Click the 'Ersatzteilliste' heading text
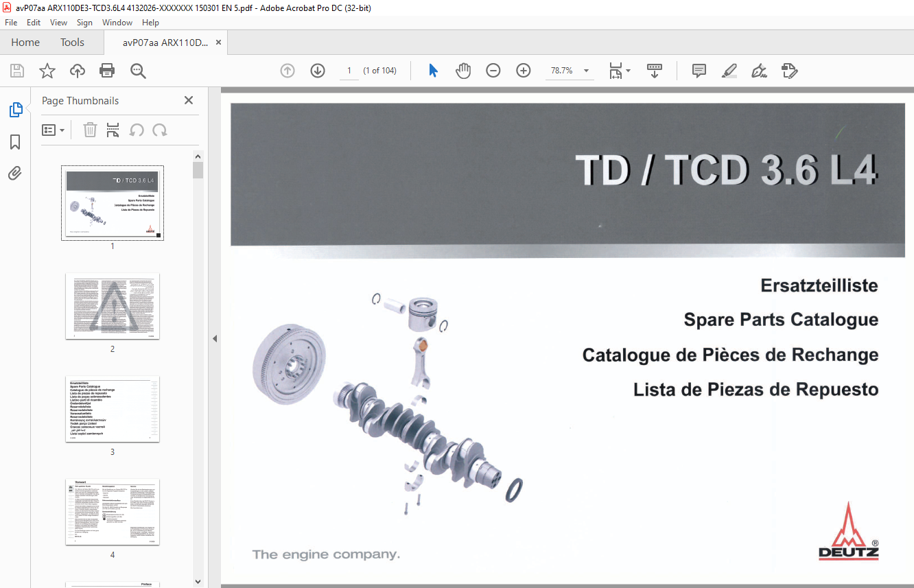 coord(819,285)
